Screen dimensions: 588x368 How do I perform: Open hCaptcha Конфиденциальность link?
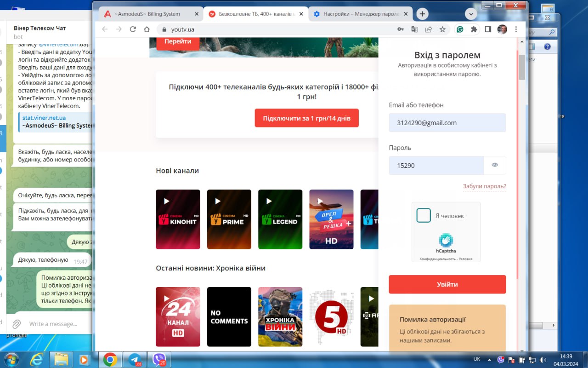tap(437, 259)
